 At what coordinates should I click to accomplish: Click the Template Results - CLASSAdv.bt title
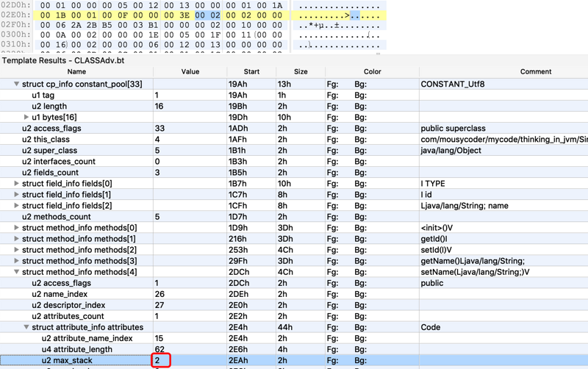(63, 60)
